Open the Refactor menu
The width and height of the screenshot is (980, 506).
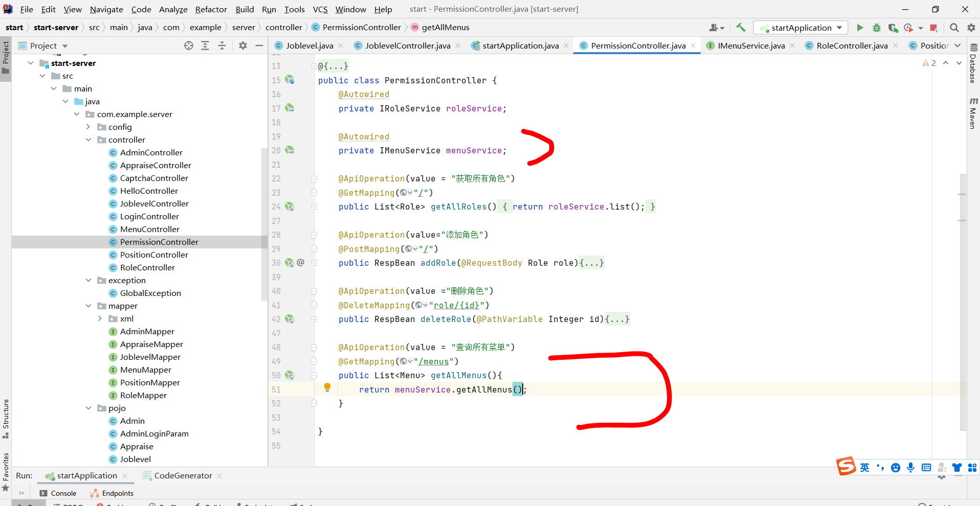211,9
